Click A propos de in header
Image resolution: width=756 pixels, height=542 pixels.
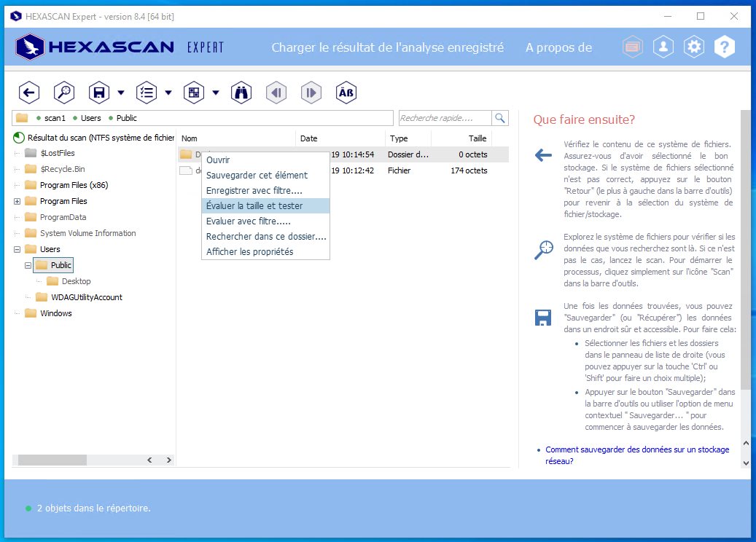559,47
